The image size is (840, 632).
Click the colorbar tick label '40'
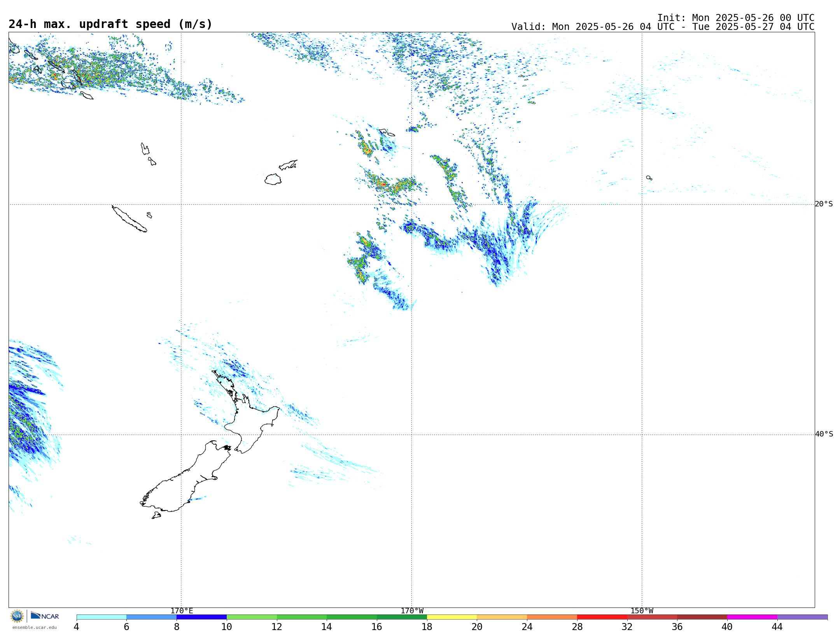click(x=727, y=627)
